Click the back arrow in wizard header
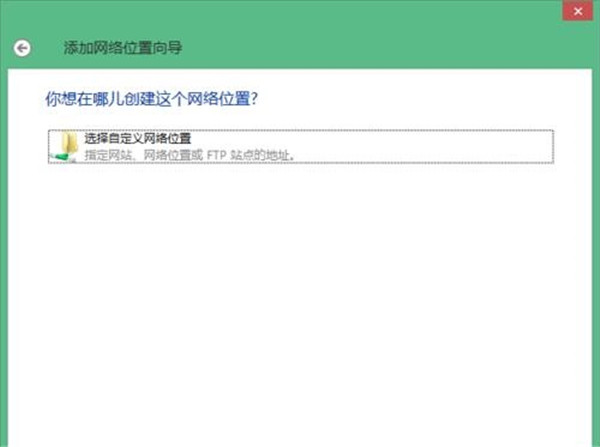 [22, 47]
